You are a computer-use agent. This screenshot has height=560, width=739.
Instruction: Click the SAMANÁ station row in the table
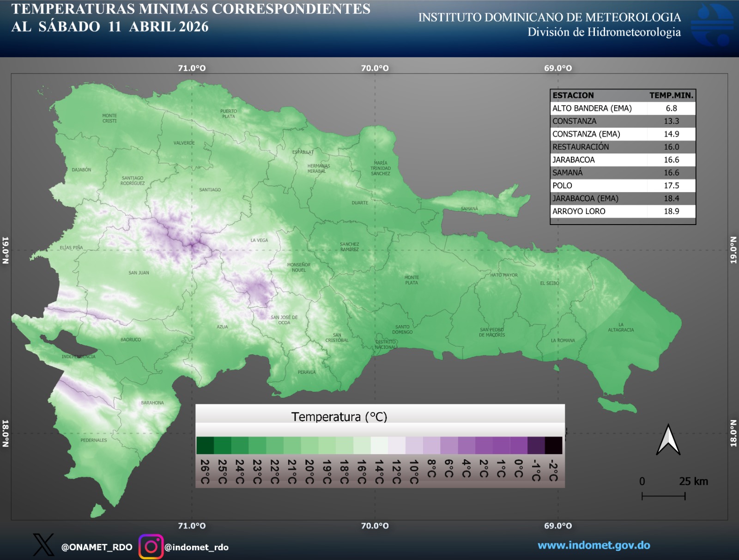(622, 172)
